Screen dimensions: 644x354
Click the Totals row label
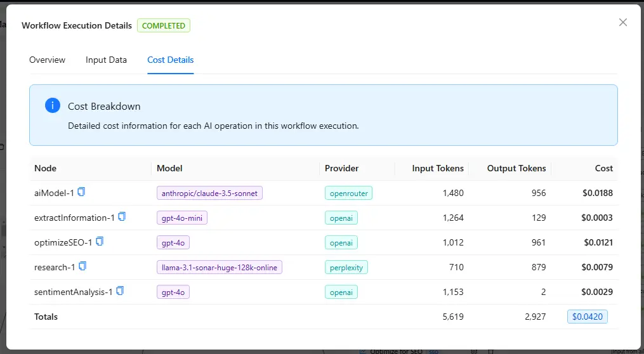(x=46, y=317)
